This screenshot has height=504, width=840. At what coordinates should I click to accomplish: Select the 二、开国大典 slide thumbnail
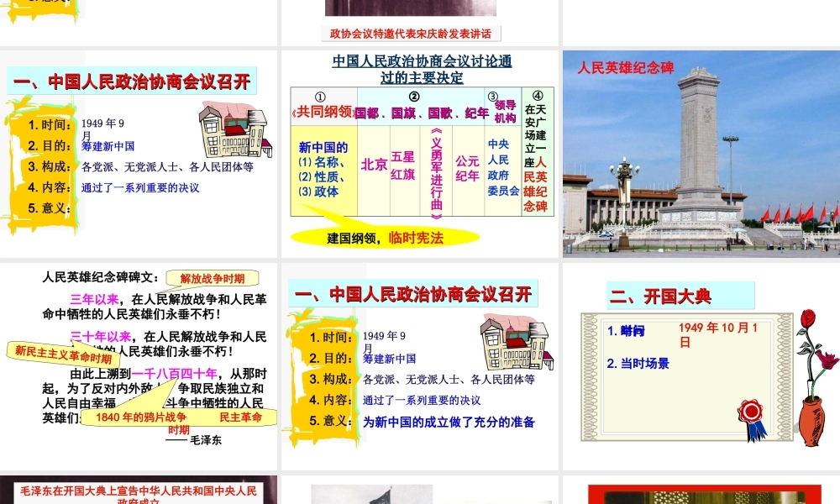[x=701, y=366]
